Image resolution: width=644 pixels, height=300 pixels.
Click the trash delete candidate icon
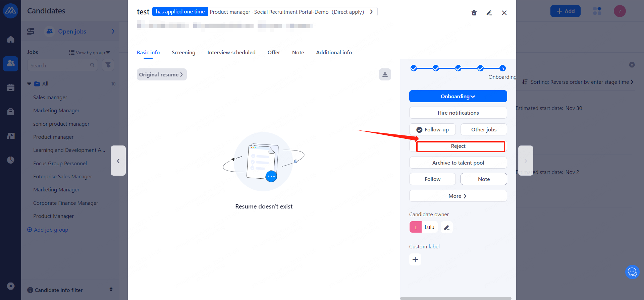point(474,13)
